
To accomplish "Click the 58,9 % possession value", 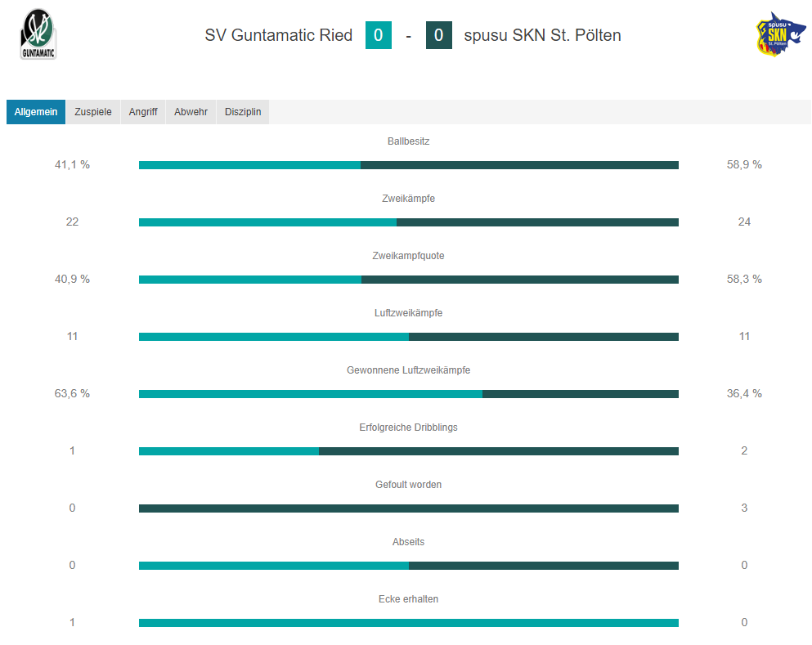I will [x=744, y=164].
